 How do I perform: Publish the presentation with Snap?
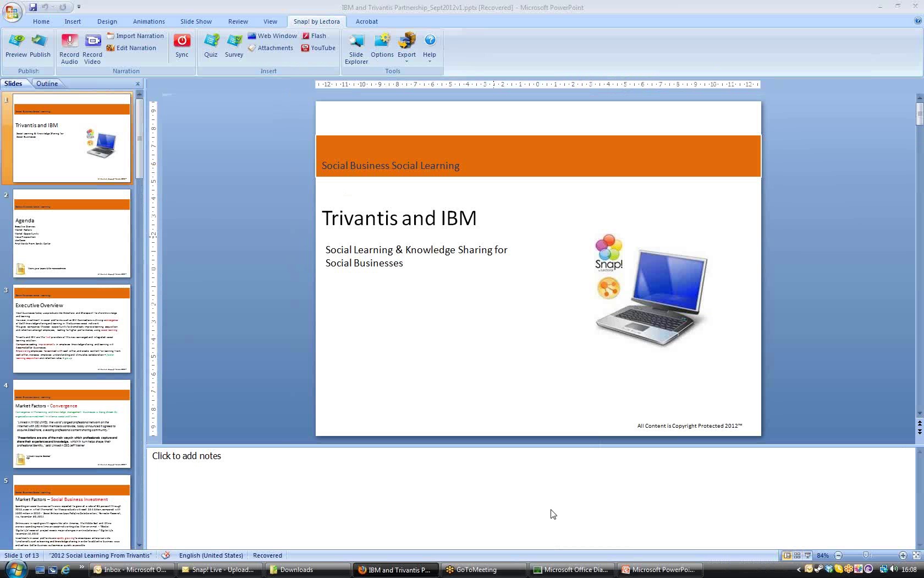point(40,45)
